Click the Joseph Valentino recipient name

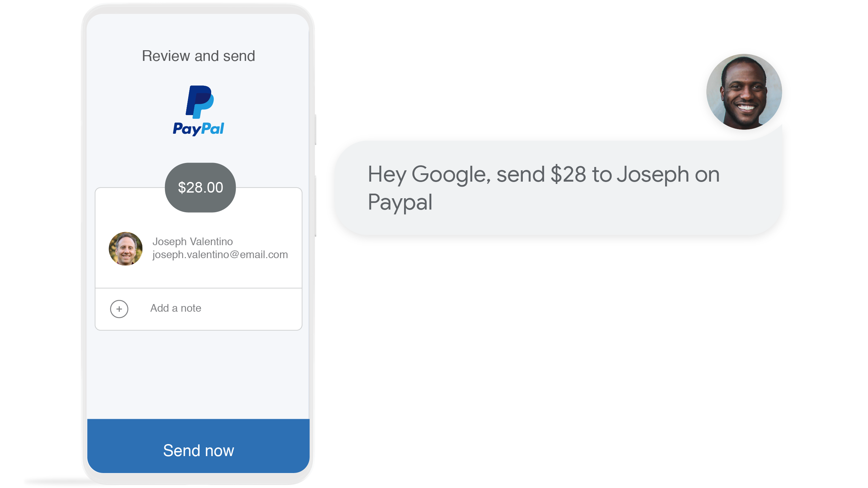tap(193, 241)
